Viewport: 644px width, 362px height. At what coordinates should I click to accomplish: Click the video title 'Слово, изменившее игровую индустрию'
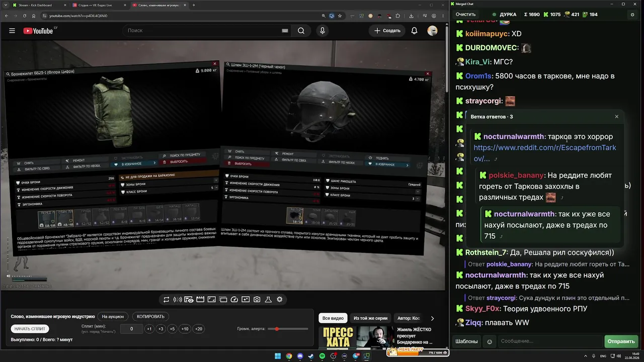pos(53,317)
